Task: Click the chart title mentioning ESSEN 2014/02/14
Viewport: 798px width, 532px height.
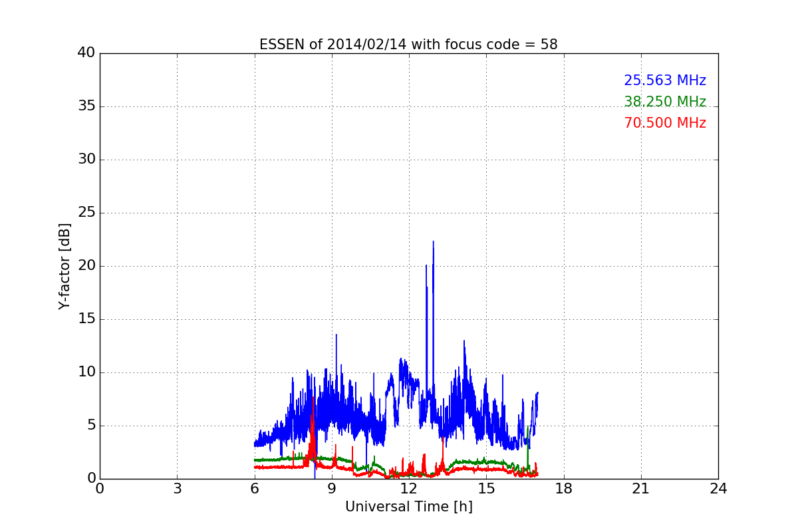Action: pyautogui.click(x=408, y=45)
